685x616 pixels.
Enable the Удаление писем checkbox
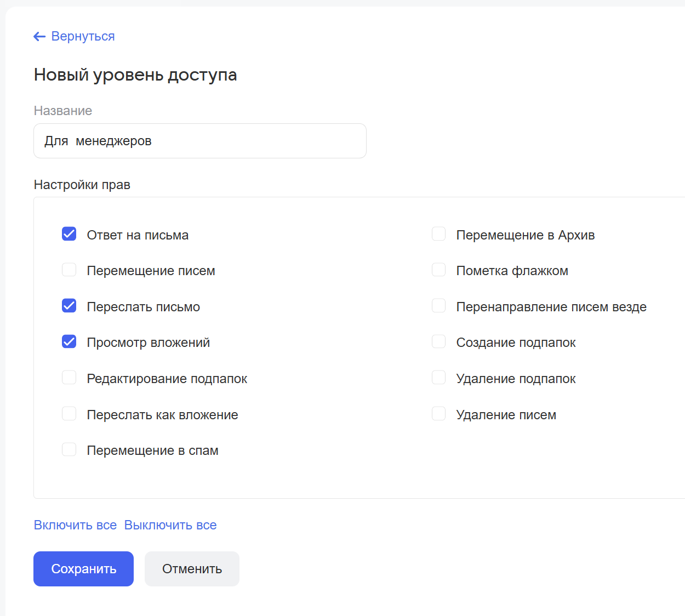(438, 414)
